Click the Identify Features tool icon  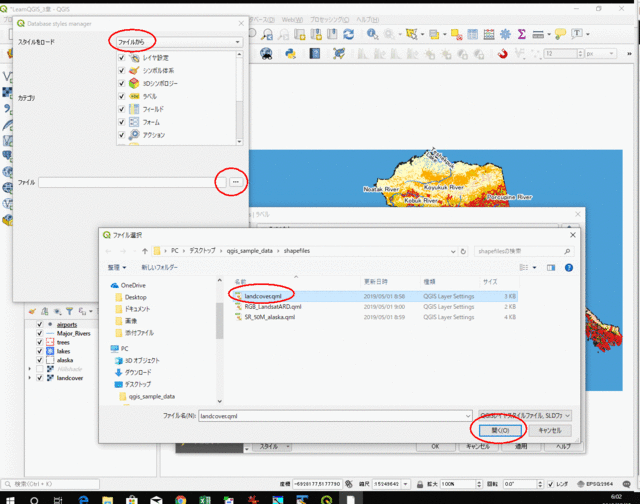tap(371, 34)
